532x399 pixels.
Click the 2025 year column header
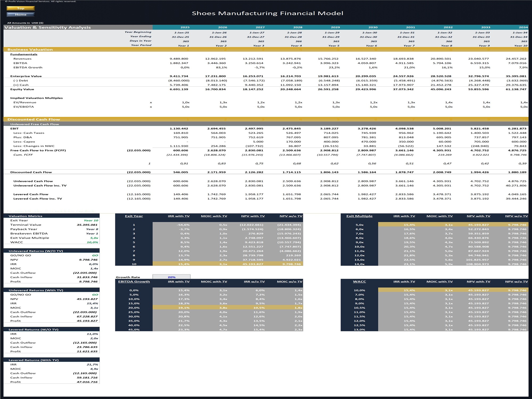click(x=185, y=27)
